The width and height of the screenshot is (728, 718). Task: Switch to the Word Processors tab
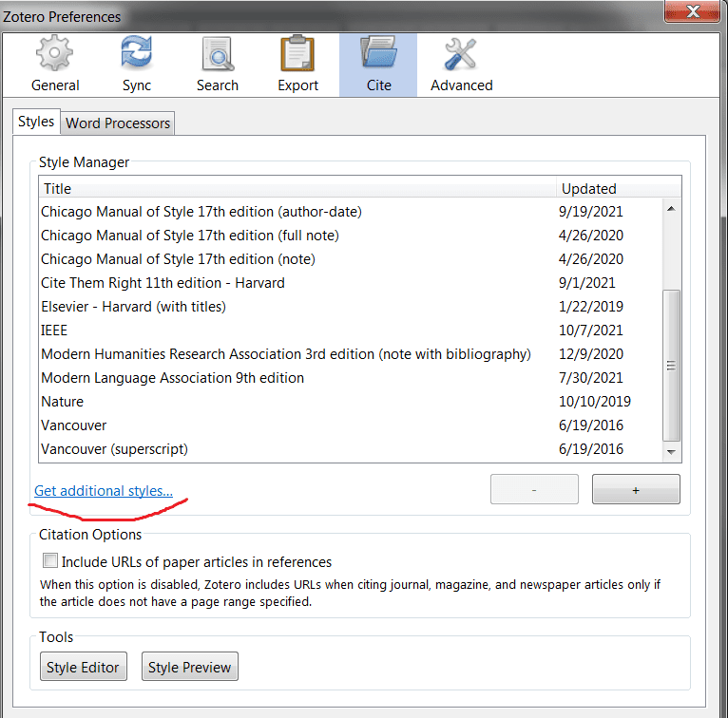(118, 123)
